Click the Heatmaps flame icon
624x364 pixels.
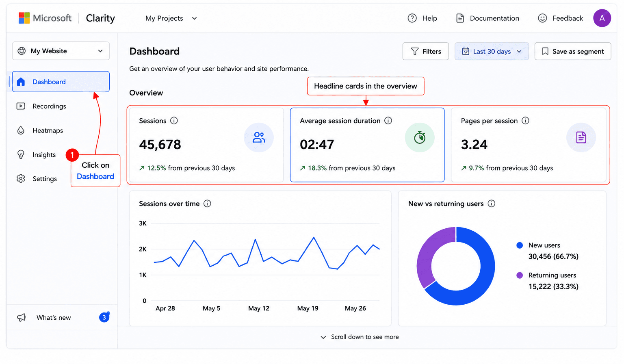coord(21,130)
